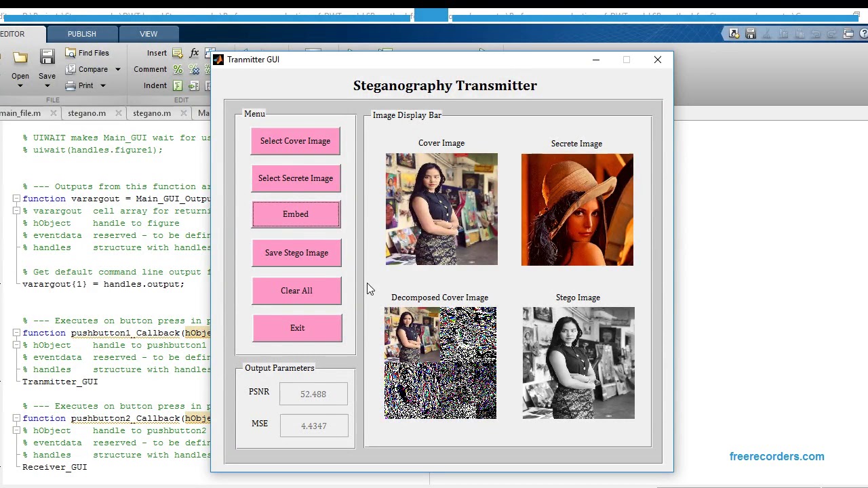The width and height of the screenshot is (868, 488).
Task: Redo with the quick access toolbar arrow
Action: click(x=832, y=34)
